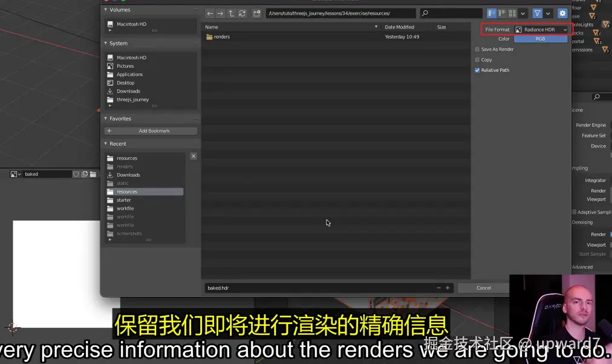Screen dimensions: 612x364
Task: Cancel the save image dialog
Action: (x=484, y=288)
